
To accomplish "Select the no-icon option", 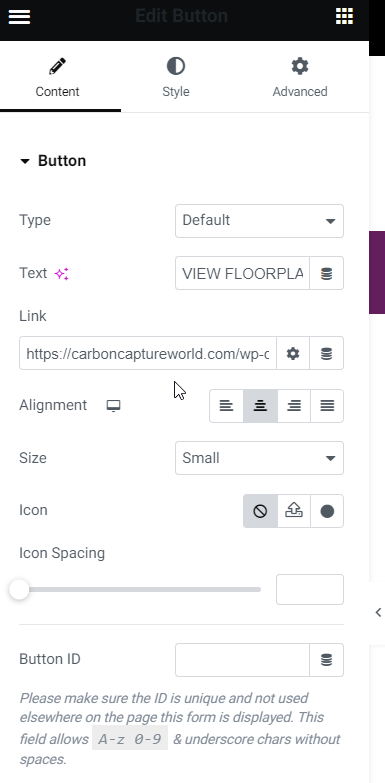I will pyautogui.click(x=260, y=511).
